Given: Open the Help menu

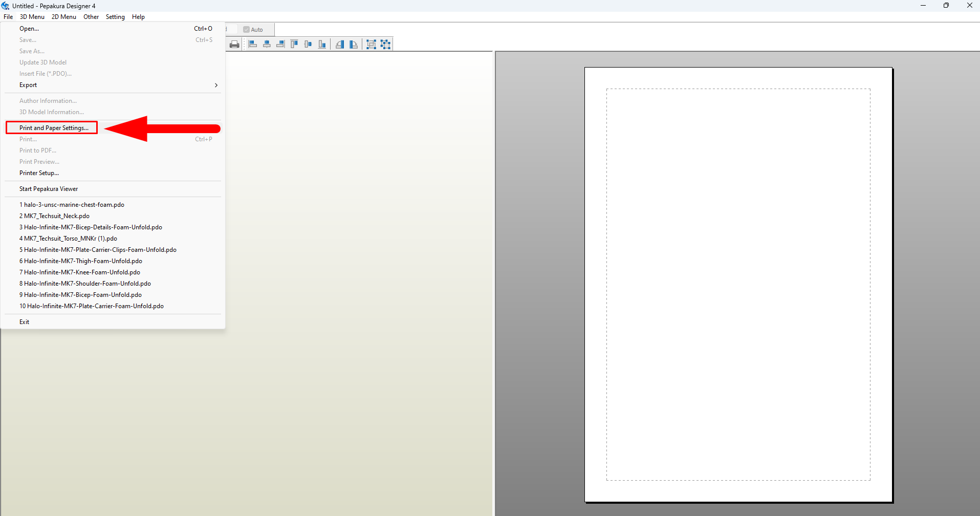Looking at the screenshot, I should 138,17.
